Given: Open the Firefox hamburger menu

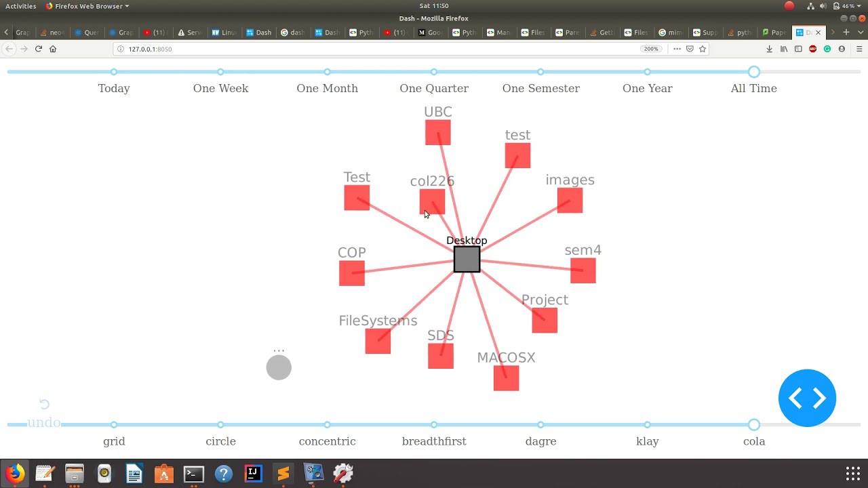Looking at the screenshot, I should pyautogui.click(x=859, y=49).
